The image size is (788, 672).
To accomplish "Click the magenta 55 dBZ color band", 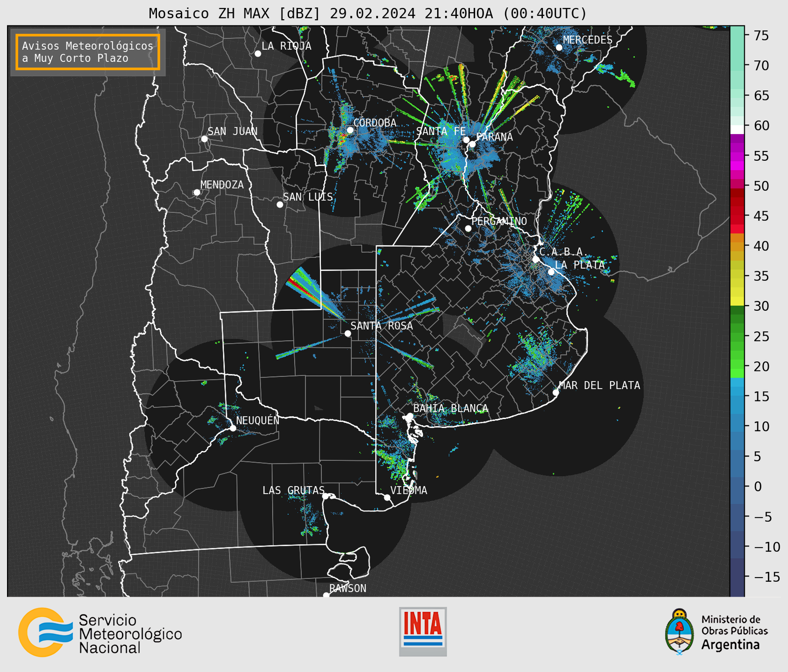I will [737, 156].
